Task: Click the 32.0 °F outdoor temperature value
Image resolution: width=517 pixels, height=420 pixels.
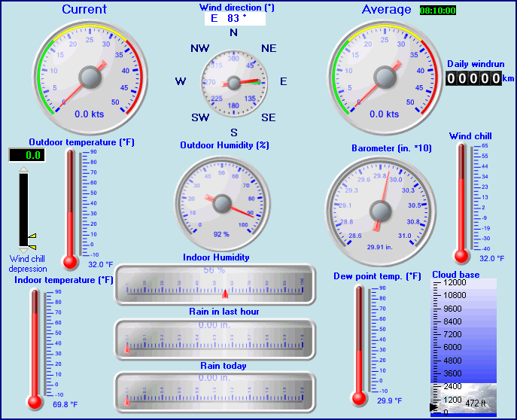Action: 101,264
